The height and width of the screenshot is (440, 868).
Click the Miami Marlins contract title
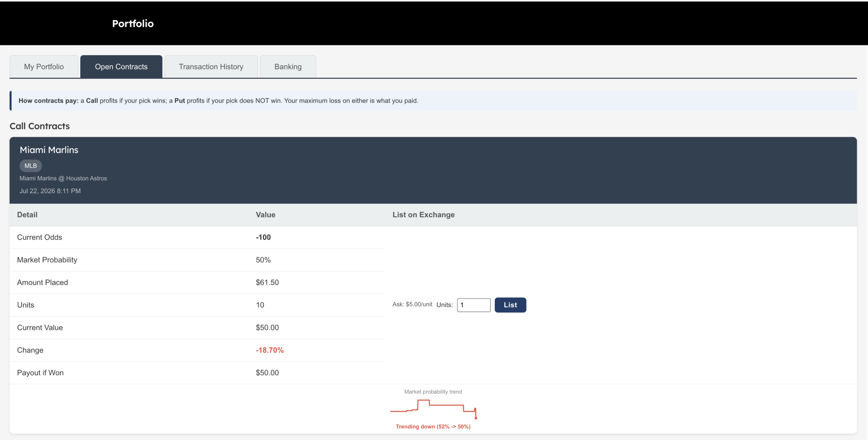coord(49,150)
